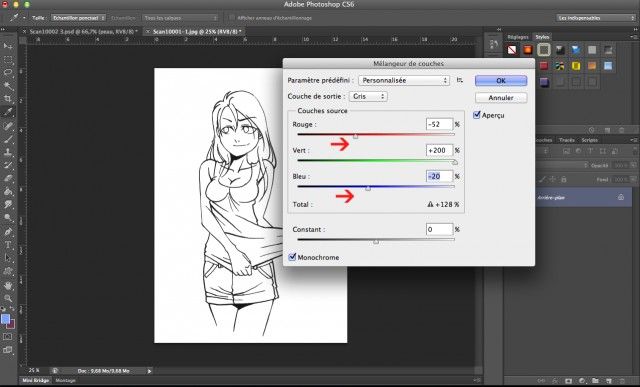Viewport: 640px width, 387px height.
Task: Switch to Tracés panel tab
Action: (x=567, y=140)
